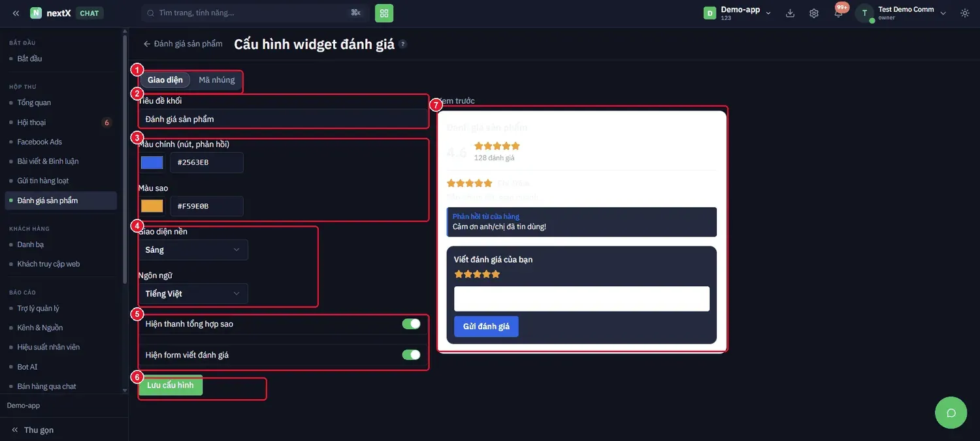The image size is (980, 441).
Task: Click the user avatar letter T
Action: pos(865,13)
